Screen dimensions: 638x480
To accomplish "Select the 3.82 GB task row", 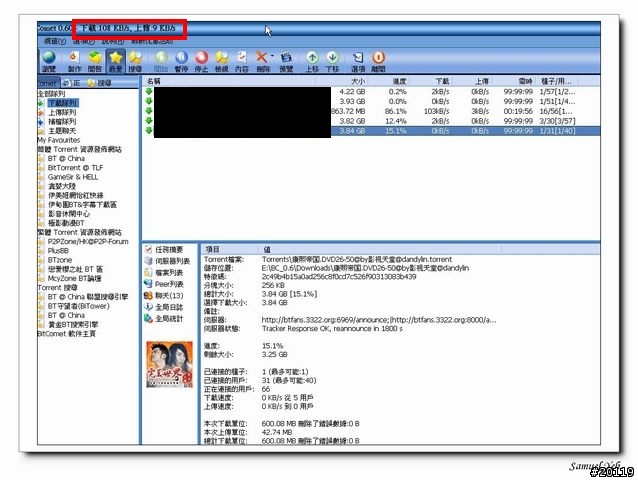I will pos(371,121).
